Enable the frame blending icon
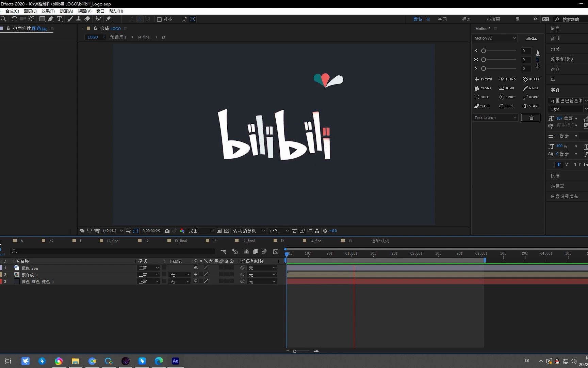 [255, 251]
